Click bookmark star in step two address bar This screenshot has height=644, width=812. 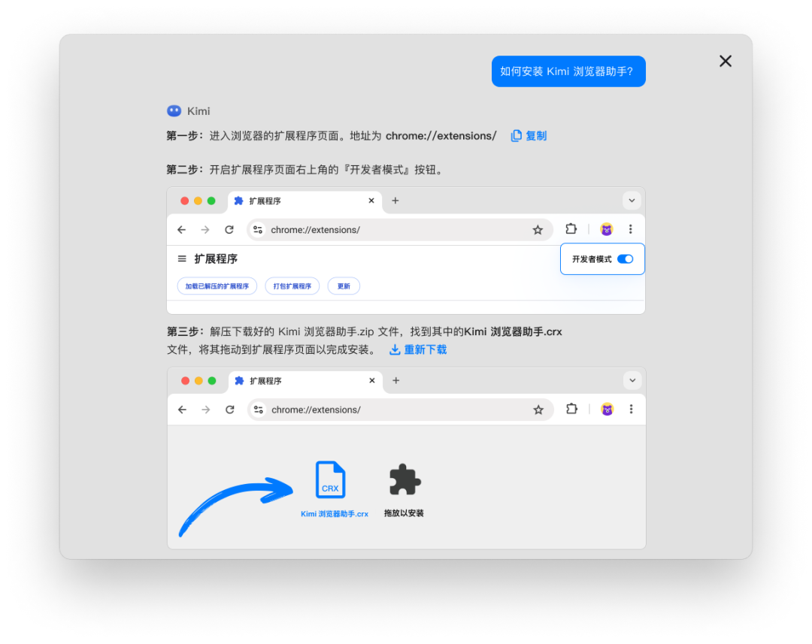point(538,230)
